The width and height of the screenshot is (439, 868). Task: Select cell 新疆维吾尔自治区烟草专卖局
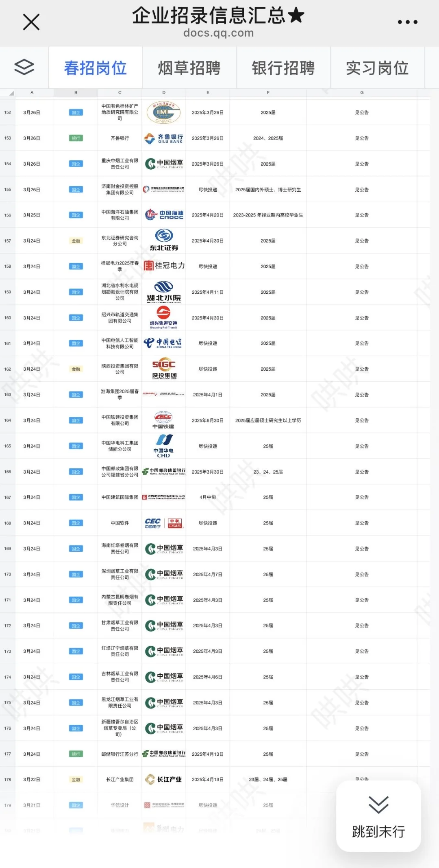(x=120, y=728)
